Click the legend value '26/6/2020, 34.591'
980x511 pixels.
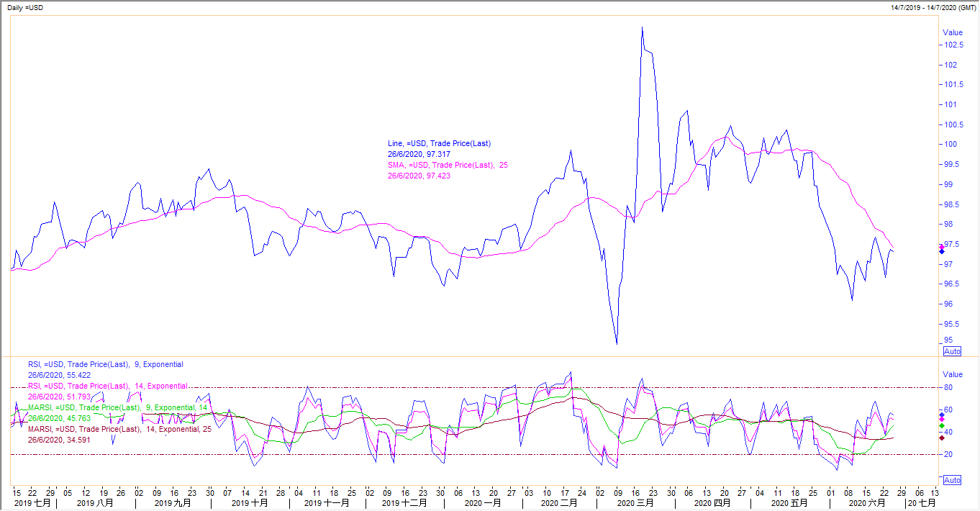coord(60,440)
